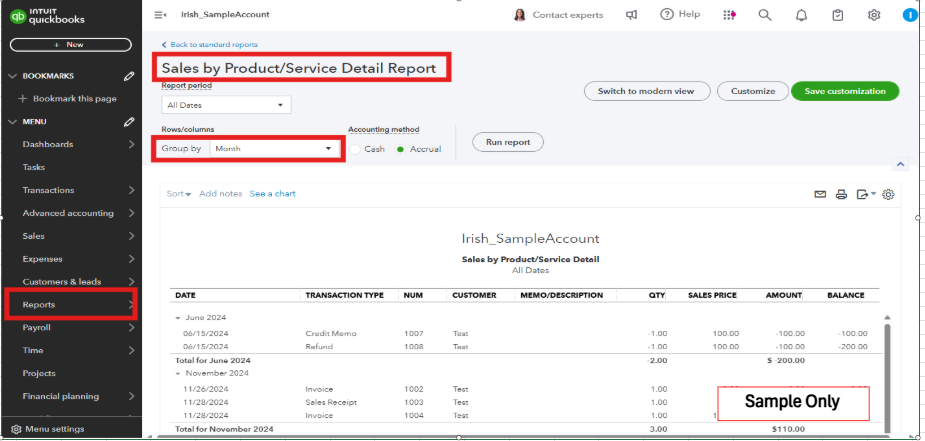Image resolution: width=925 pixels, height=441 pixels.
Task: Click the New button
Action: pyautogui.click(x=71, y=45)
